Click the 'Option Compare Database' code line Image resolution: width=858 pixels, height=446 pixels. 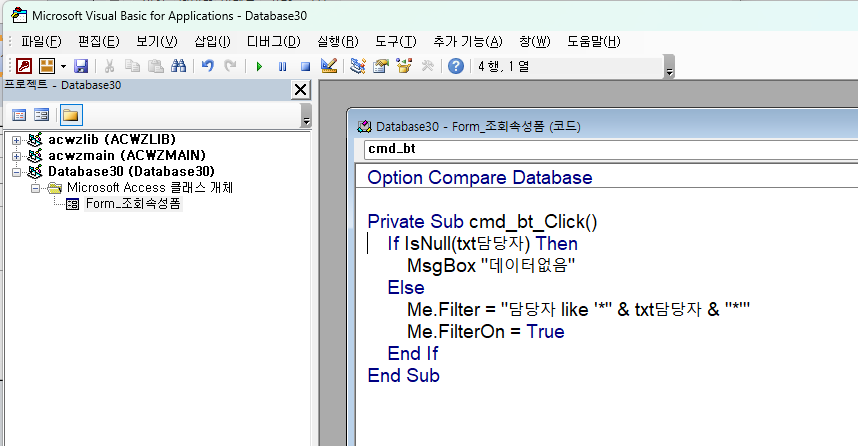tap(480, 178)
